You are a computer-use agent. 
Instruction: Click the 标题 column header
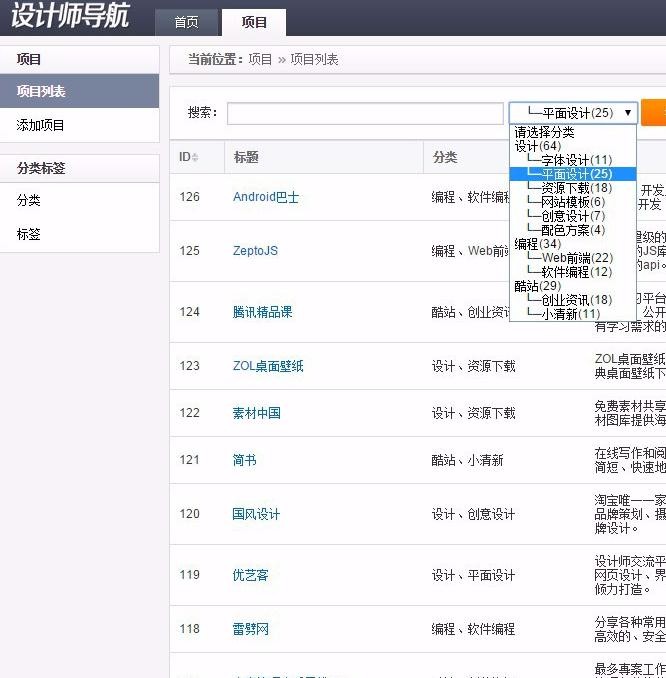[246, 157]
